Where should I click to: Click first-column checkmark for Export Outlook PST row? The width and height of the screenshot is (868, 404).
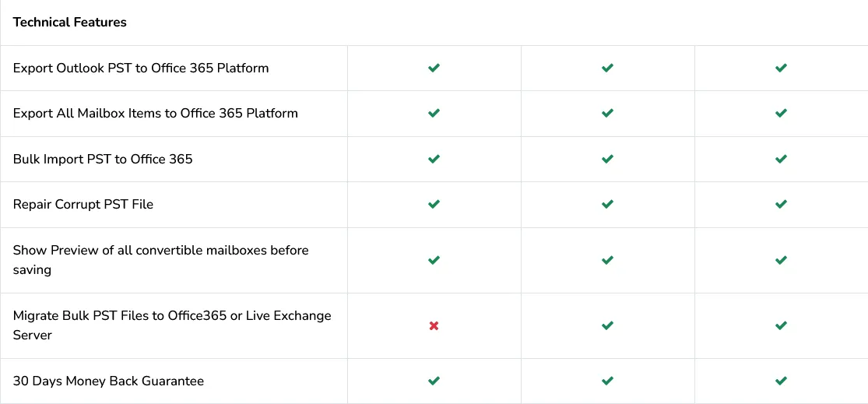tap(434, 68)
